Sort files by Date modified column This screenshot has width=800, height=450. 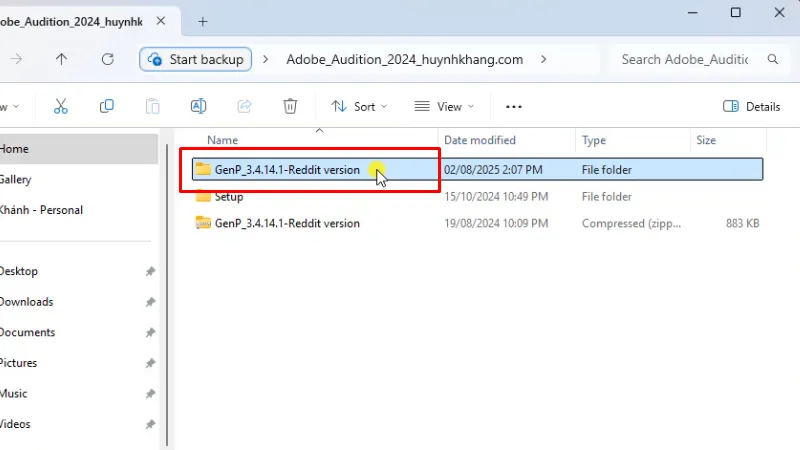(480, 140)
